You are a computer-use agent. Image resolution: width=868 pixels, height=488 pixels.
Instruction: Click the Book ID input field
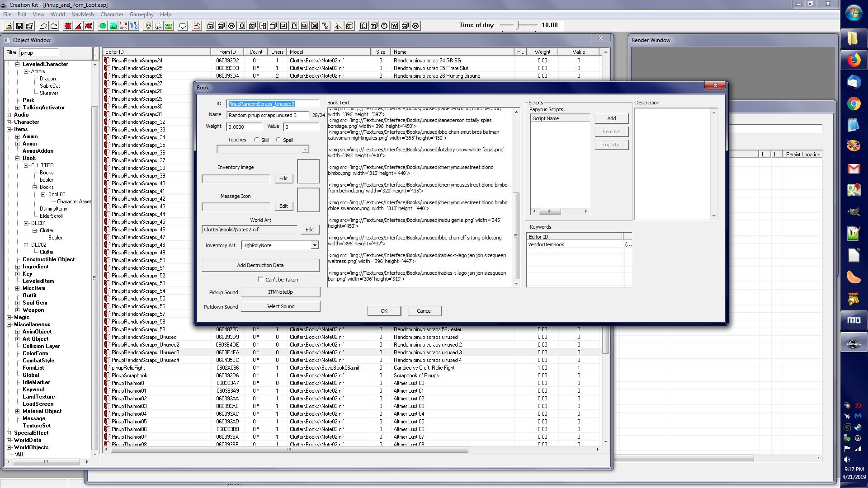(x=273, y=104)
